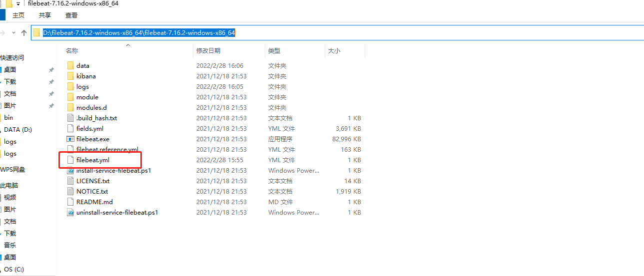Click the LICENSE.txt file icon
The width and height of the screenshot is (644, 276).
[70, 181]
